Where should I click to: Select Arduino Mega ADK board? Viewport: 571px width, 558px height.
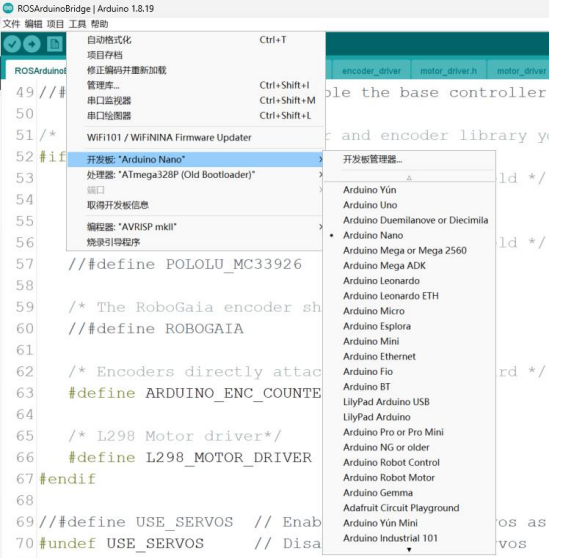[409, 266]
